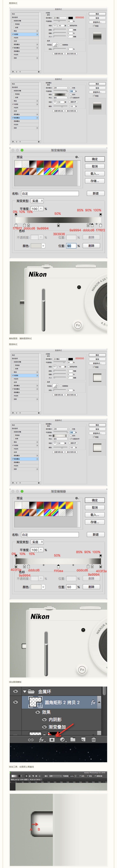Viewport: 117px width, 868px height.
Task: Hide the 内阴影 effect eye
Action: click(44, 719)
